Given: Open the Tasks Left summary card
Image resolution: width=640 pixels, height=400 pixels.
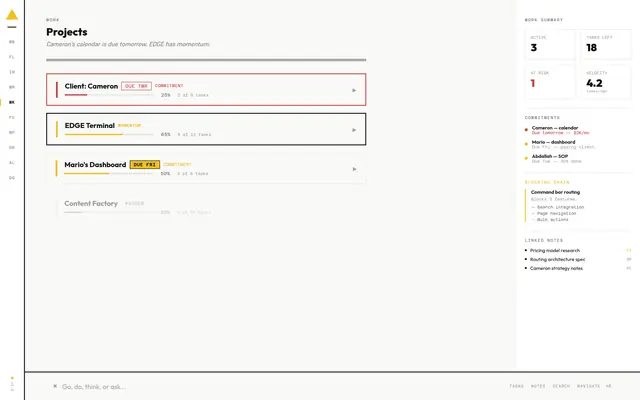Looking at the screenshot, I should tap(606, 44).
